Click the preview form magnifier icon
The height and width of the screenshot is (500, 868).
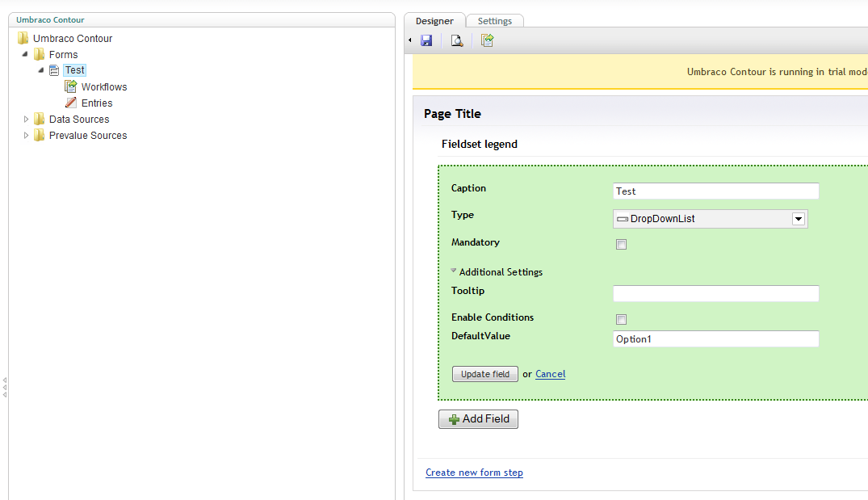tap(457, 40)
